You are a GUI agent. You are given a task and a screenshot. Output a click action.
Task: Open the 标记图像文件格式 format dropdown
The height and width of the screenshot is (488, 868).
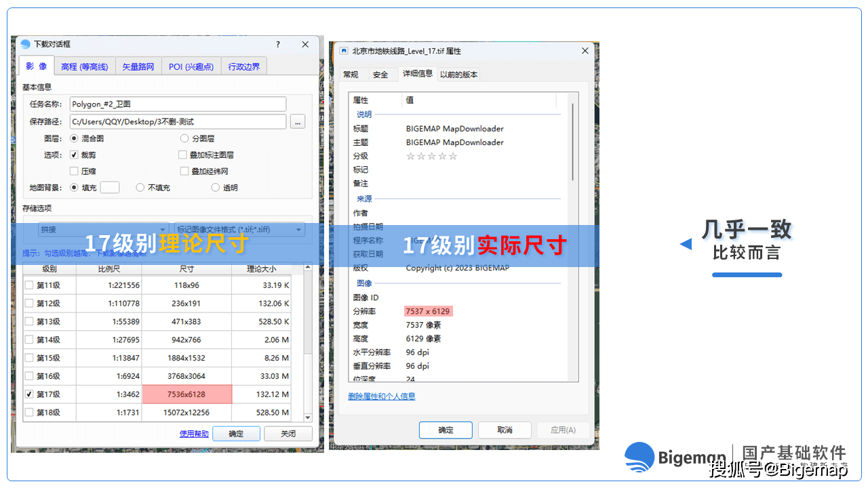[x=239, y=230]
